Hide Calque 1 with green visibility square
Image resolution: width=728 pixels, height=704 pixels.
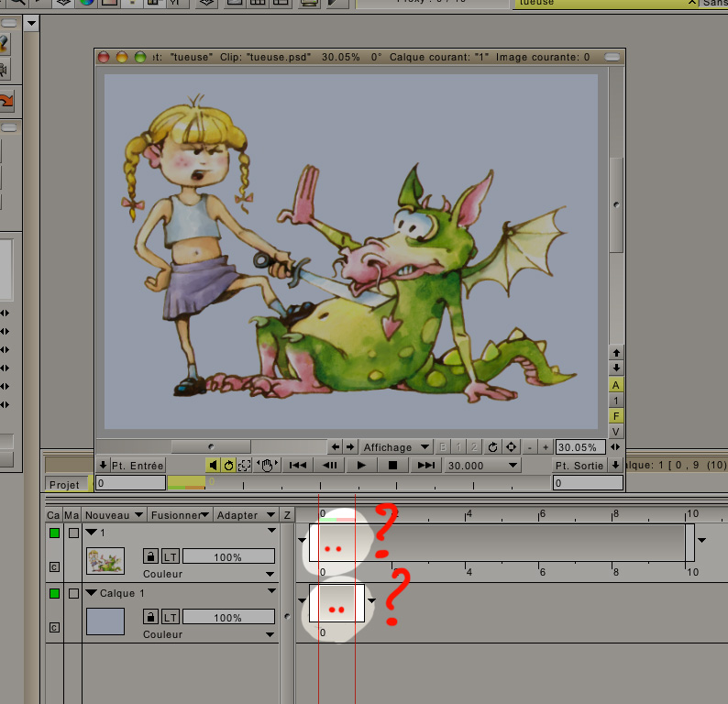pos(54,593)
